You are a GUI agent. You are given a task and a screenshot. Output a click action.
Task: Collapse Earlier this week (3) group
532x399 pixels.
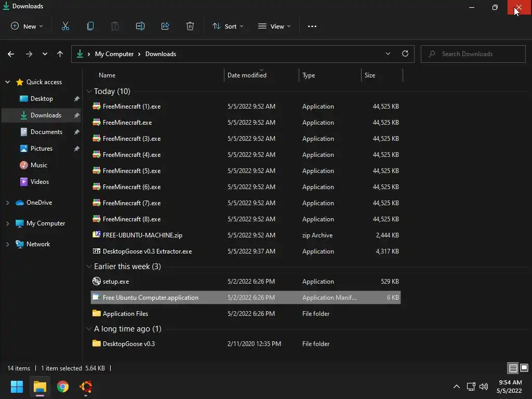[x=89, y=267]
